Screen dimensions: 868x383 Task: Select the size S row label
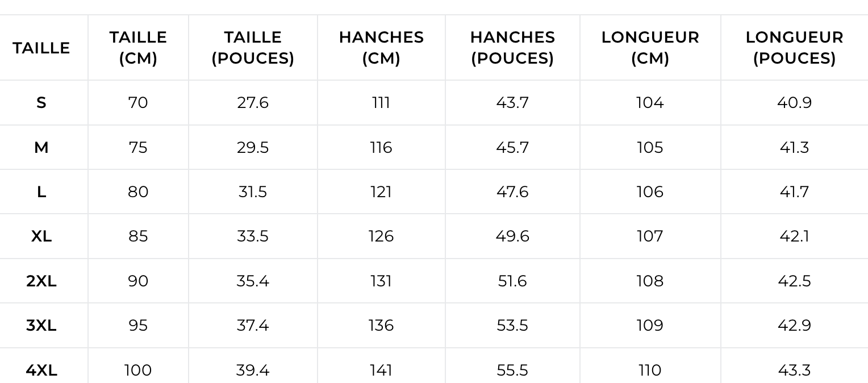pyautogui.click(x=41, y=103)
